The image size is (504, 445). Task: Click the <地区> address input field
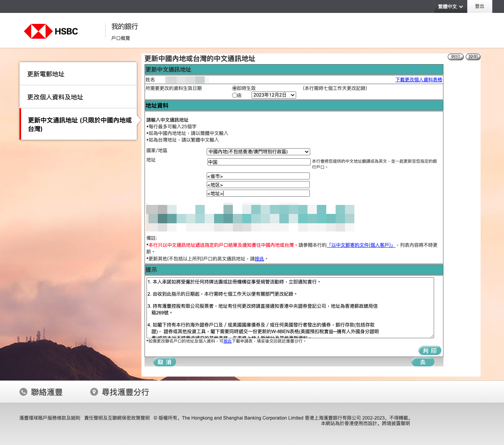coord(258,185)
